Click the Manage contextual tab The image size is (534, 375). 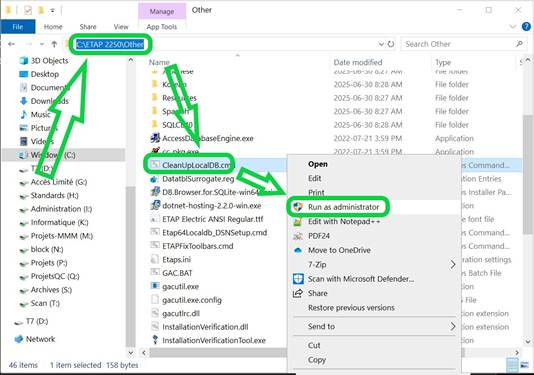click(162, 11)
